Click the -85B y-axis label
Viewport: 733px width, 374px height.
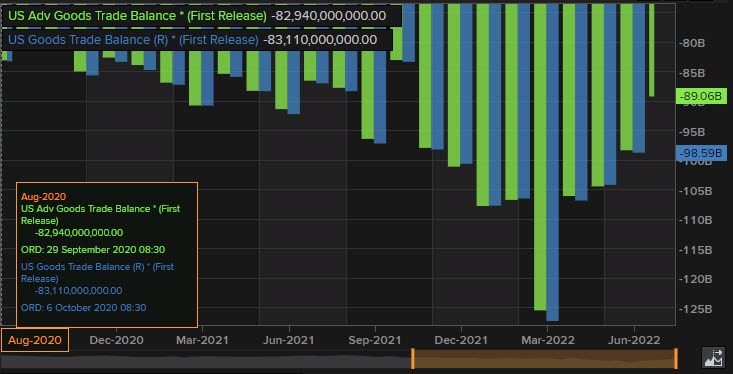(x=692, y=73)
